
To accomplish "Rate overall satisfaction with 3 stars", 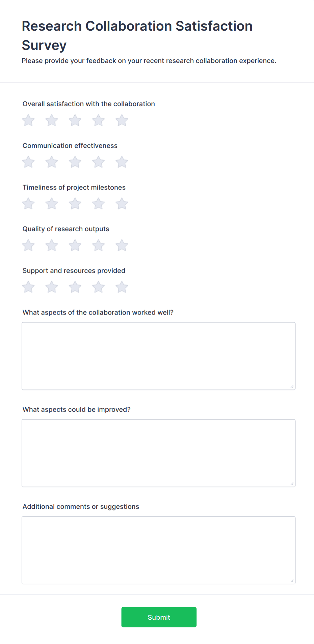I will (75, 120).
